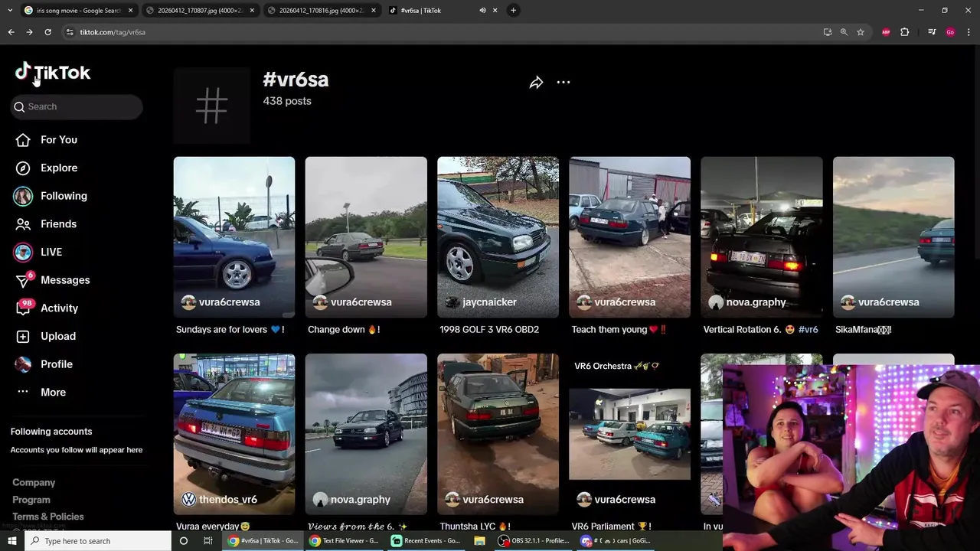Click the hashtag symbol thumbnail
980x551 pixels.
211,106
